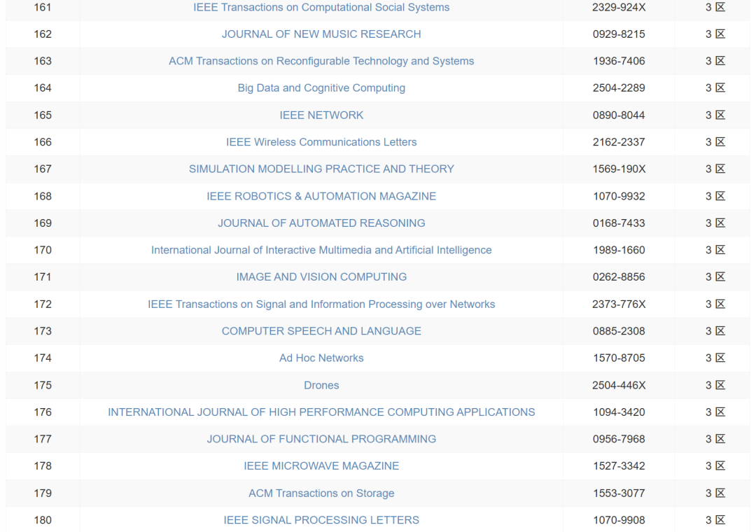Select ISSN 1989-1660 cell
The width and height of the screenshot is (756, 532).
619,251
